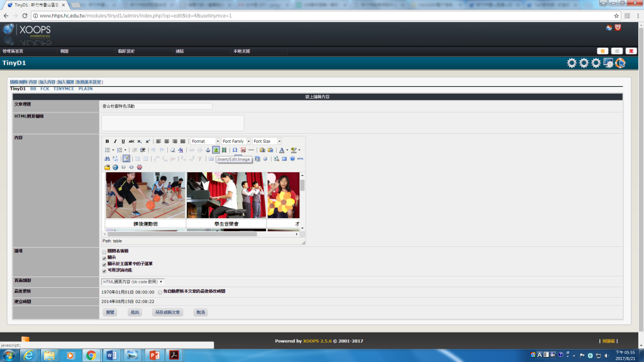The width and height of the screenshot is (644, 362).
Task: Click the 另存成新文章 button
Action: (x=168, y=312)
